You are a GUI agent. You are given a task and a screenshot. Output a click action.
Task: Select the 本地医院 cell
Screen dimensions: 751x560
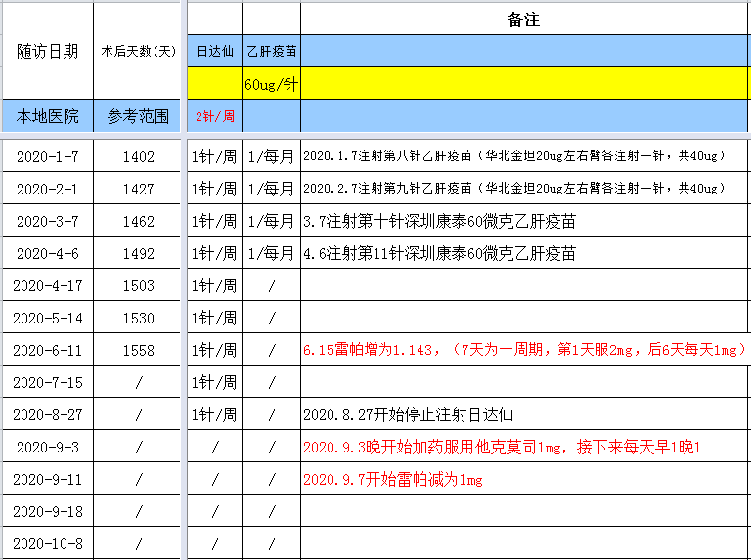click(47, 116)
